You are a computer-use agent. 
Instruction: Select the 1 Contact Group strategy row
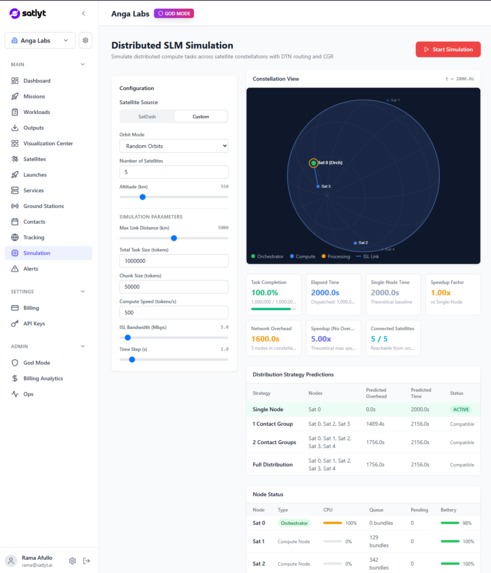pyautogui.click(x=364, y=424)
